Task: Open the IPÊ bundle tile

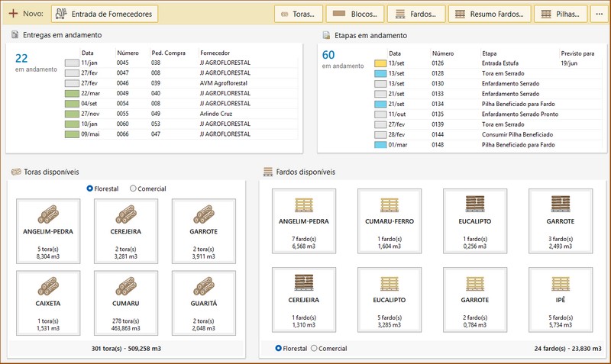Action: pos(561,301)
